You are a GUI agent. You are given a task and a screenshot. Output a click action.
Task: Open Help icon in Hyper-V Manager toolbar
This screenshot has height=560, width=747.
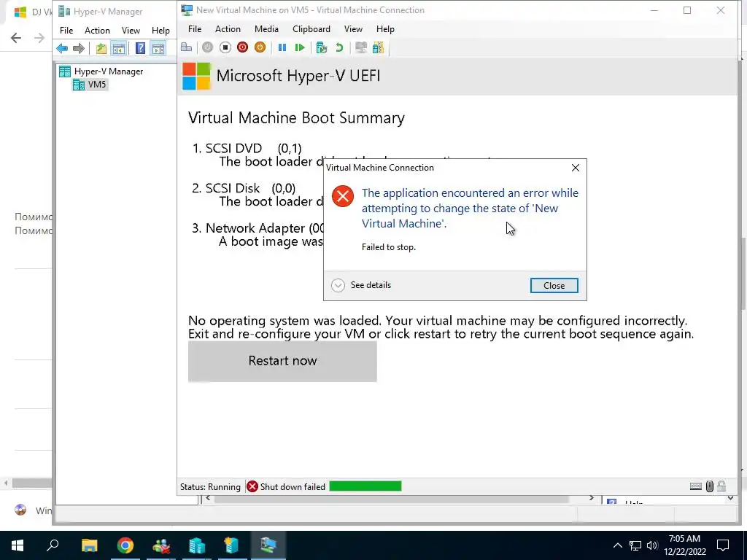click(x=140, y=48)
